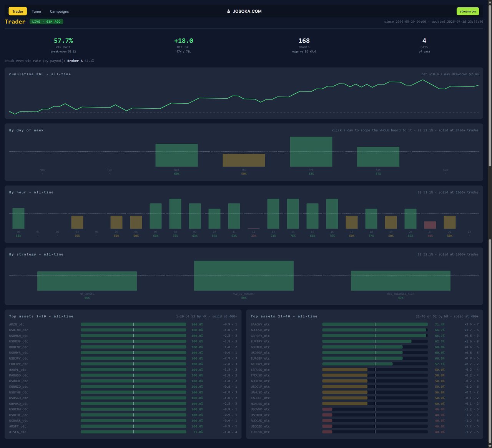492x448 pixels.
Task: Click the RSV_TRIANGLE_FLIP strategy bar
Action: (401, 280)
